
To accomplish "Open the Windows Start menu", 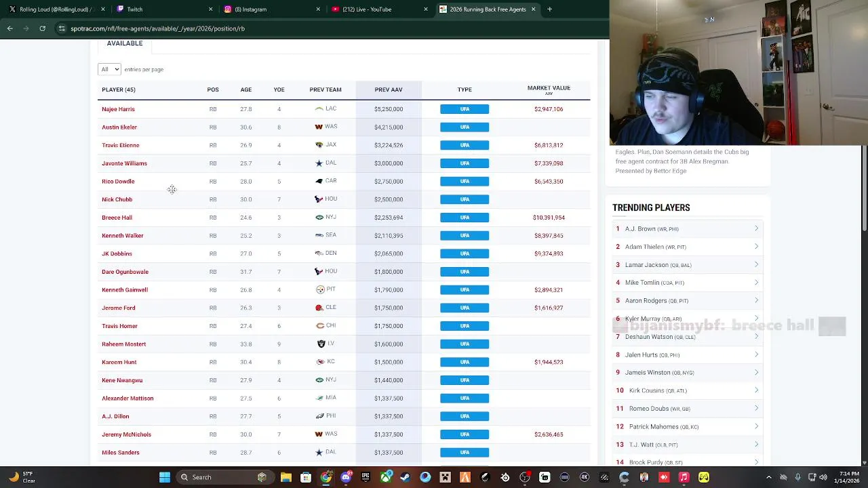I will click(164, 477).
